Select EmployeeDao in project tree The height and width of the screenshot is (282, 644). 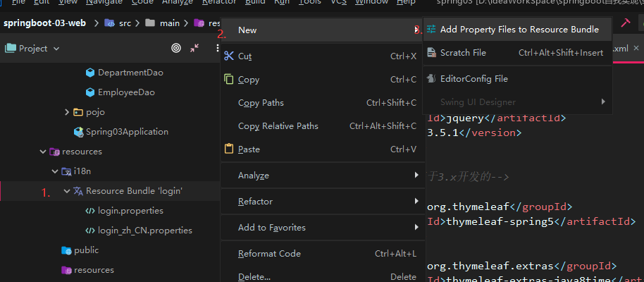[126, 92]
